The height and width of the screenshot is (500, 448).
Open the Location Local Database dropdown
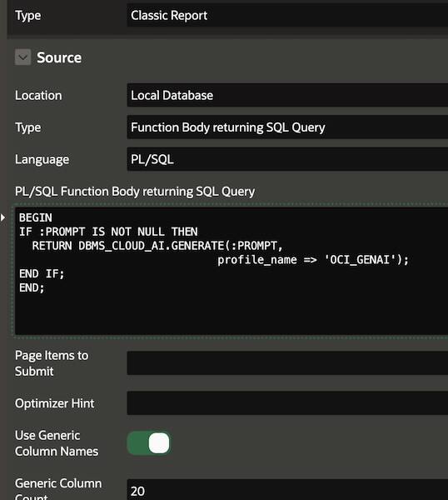click(287, 95)
